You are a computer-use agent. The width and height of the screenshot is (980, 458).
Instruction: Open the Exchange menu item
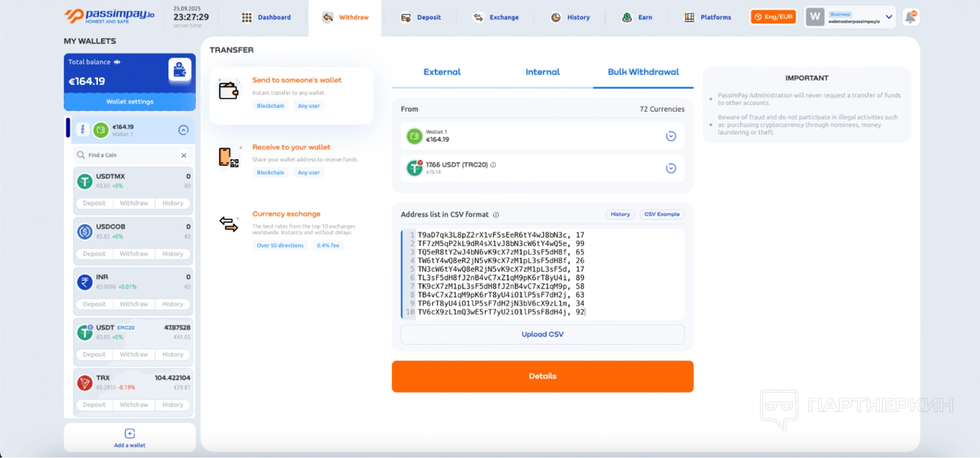coord(496,18)
